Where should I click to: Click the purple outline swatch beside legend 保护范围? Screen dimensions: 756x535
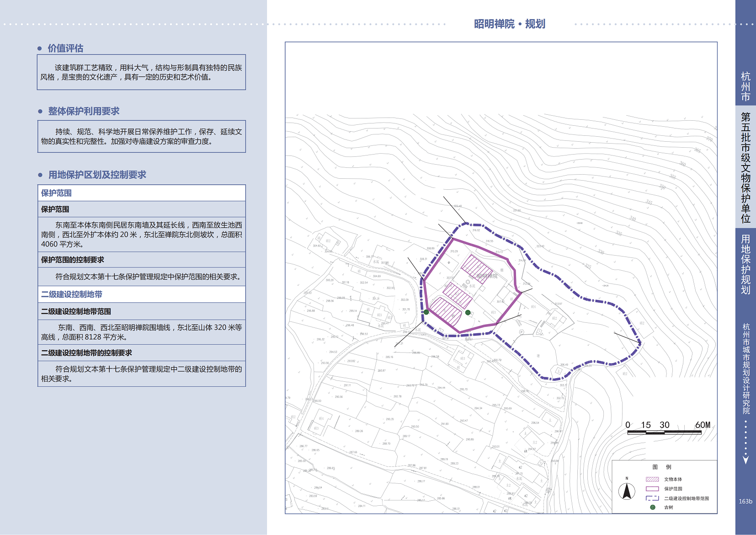pos(652,489)
